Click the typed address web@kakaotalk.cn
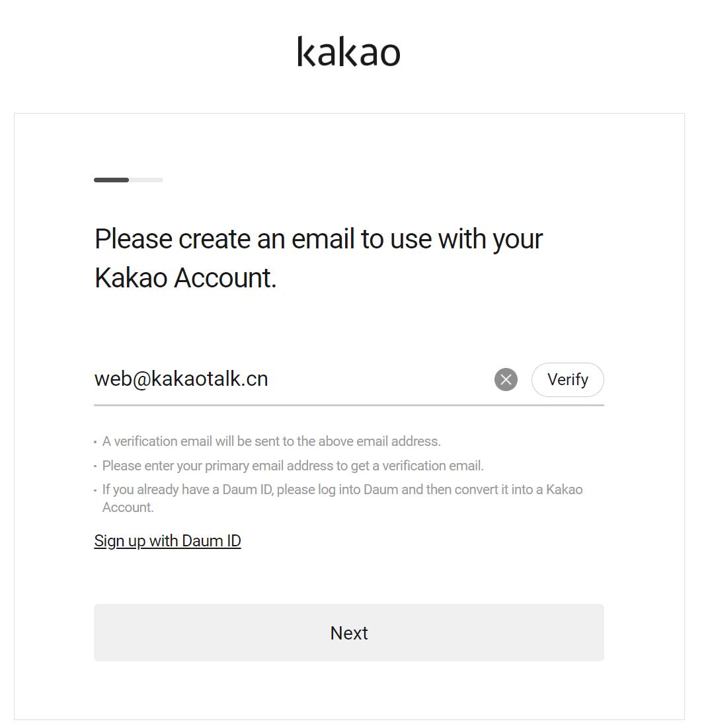This screenshot has height=728, width=710. [181, 379]
